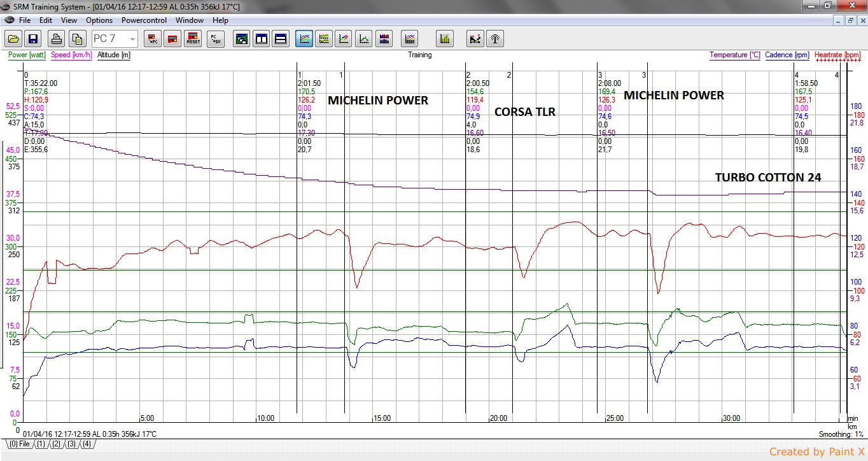Click the Temperature [°C] legend label
Viewport: 868px width, 461px height.
click(x=735, y=55)
